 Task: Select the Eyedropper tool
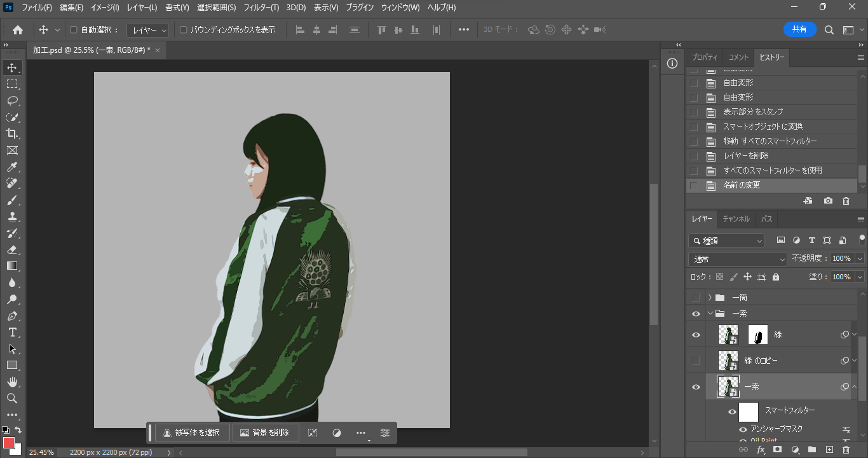(11, 167)
